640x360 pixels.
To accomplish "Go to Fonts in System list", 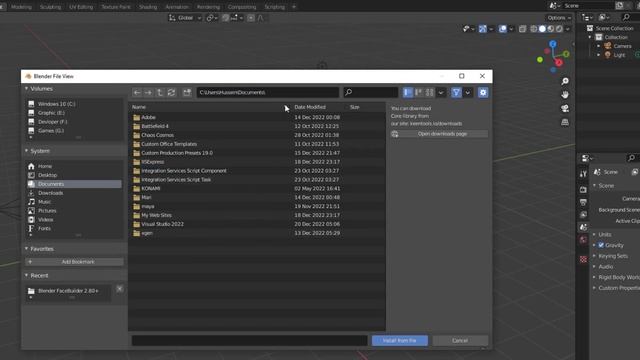I will click(x=74, y=229).
